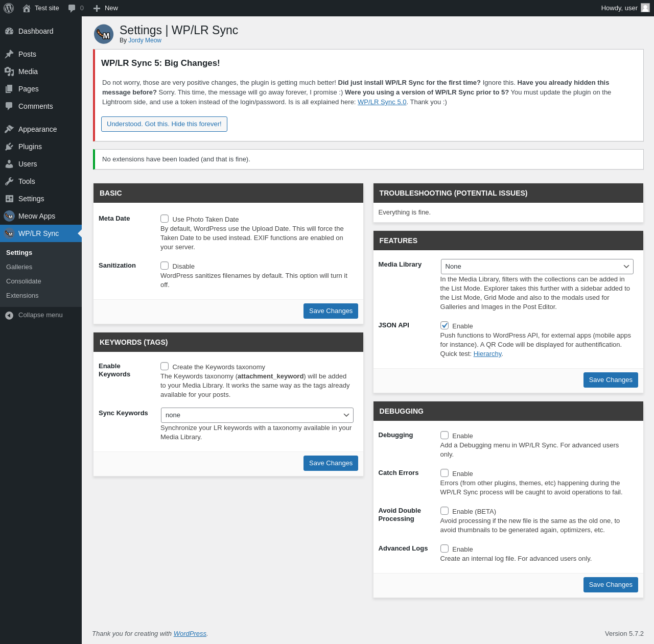Click the WordPress logo in admin bar
Viewport: 654px width, 644px height.
(x=9, y=8)
